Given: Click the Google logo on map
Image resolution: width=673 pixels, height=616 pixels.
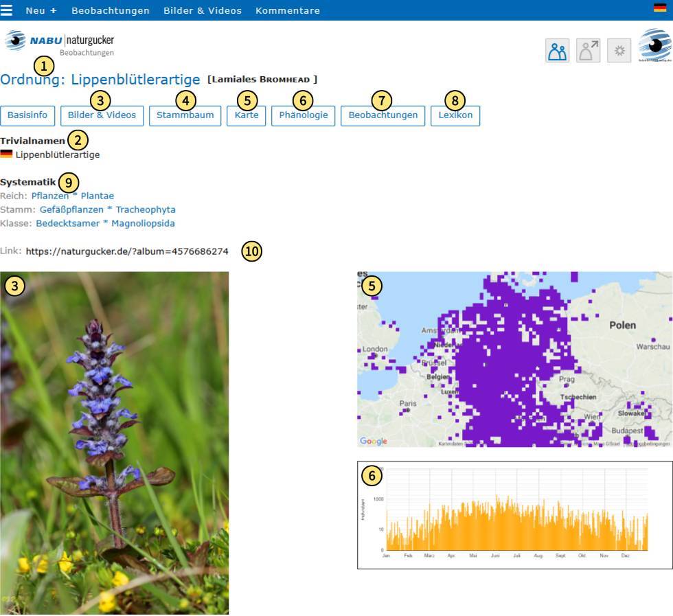Looking at the screenshot, I should [374, 441].
